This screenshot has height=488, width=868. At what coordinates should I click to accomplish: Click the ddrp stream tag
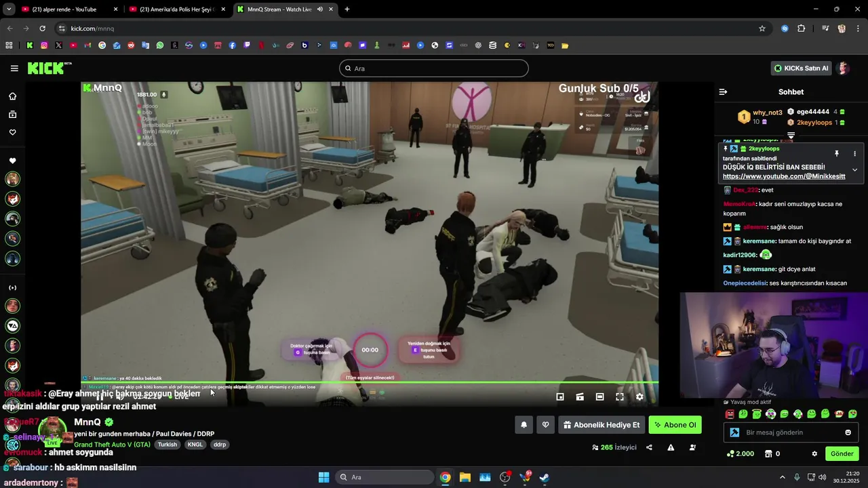[219, 445]
